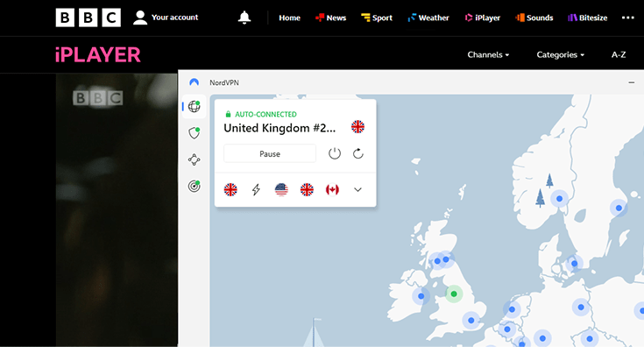644x347 pixels.
Task: Go to BBC Home
Action: (x=289, y=18)
